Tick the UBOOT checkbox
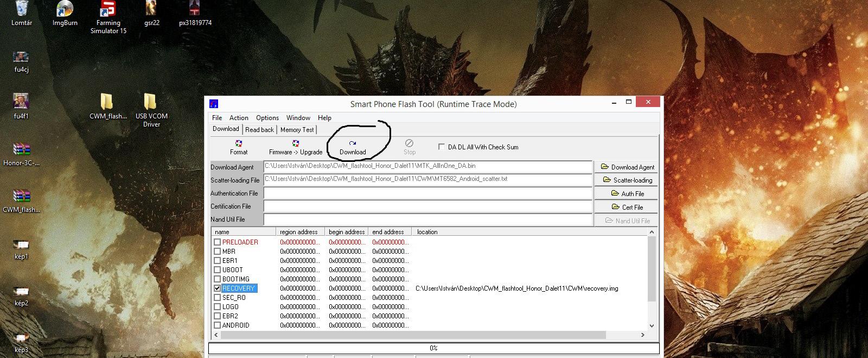 tap(218, 270)
